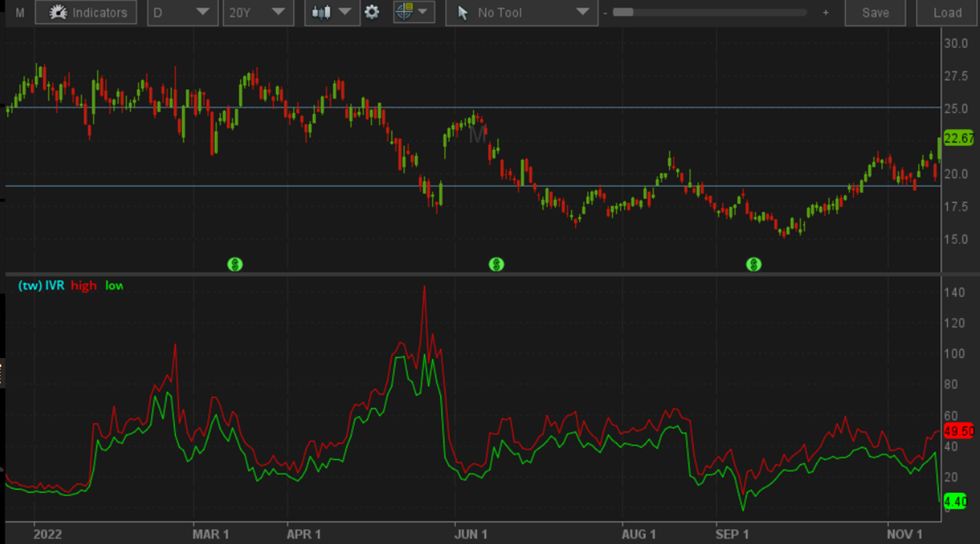Image resolution: width=980 pixels, height=544 pixels.
Task: Click the M symbol button in toolbar
Action: coord(20,13)
